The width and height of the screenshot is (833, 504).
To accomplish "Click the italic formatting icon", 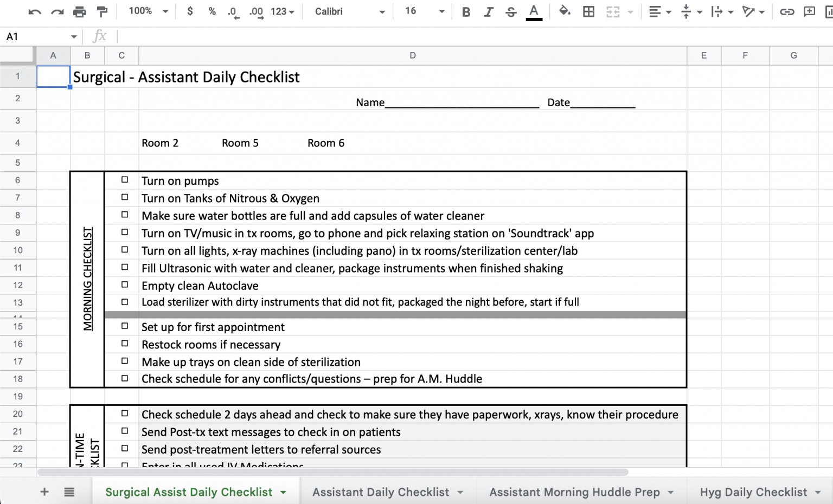I will pyautogui.click(x=488, y=11).
